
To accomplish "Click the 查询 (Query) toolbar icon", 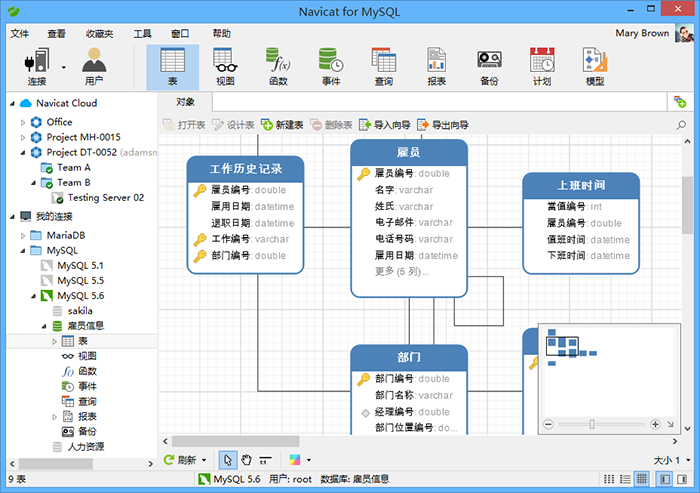I will click(x=383, y=67).
